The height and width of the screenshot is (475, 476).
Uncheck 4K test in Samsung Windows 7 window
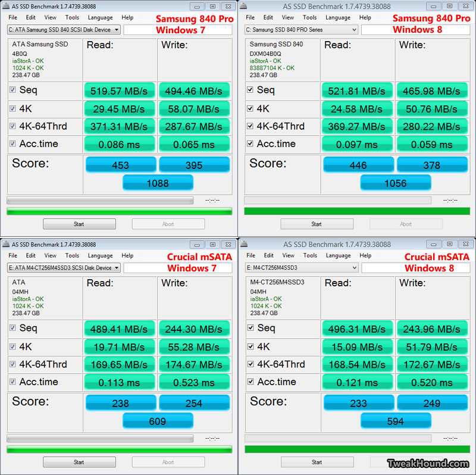click(12, 108)
